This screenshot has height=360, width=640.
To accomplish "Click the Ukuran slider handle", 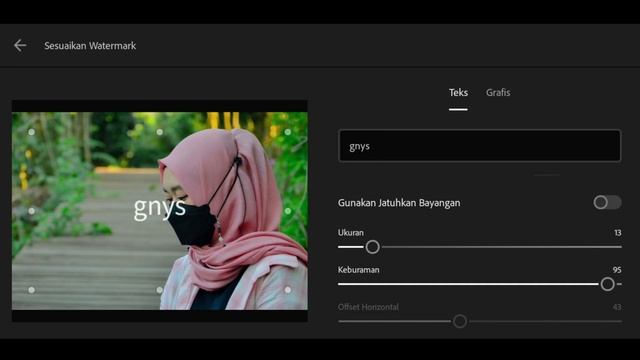I will 372,247.
